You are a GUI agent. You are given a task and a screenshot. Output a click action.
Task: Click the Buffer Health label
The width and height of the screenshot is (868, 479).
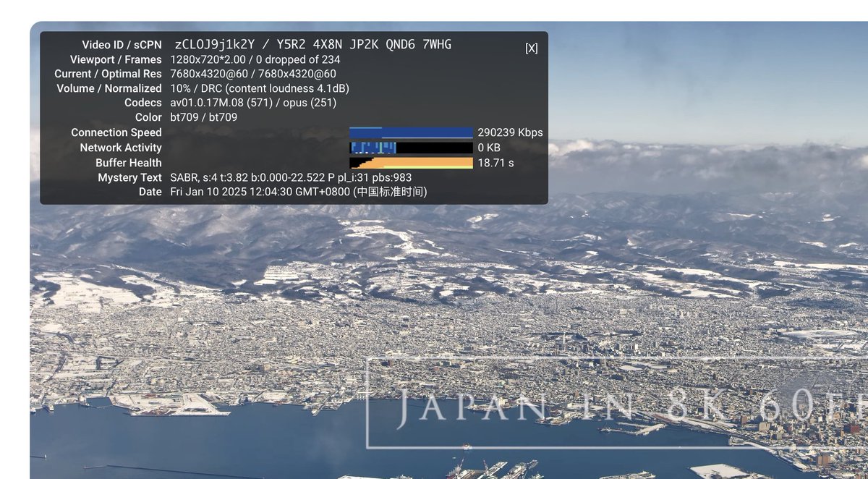[x=129, y=163]
